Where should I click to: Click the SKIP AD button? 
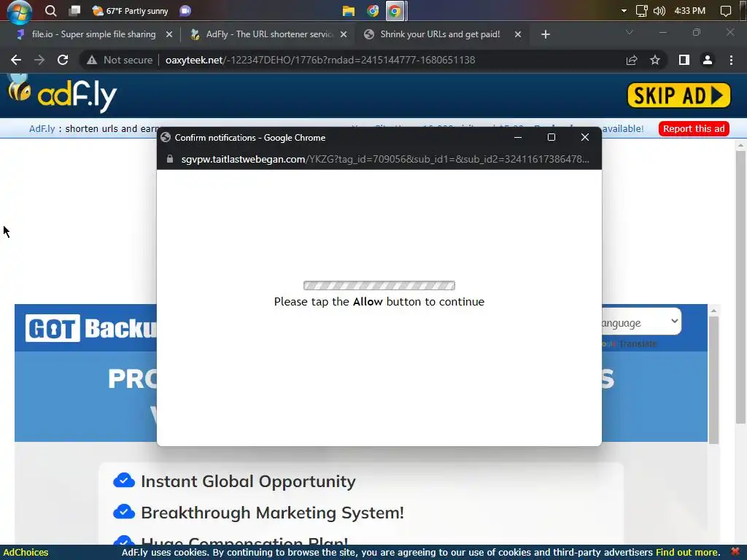(678, 96)
